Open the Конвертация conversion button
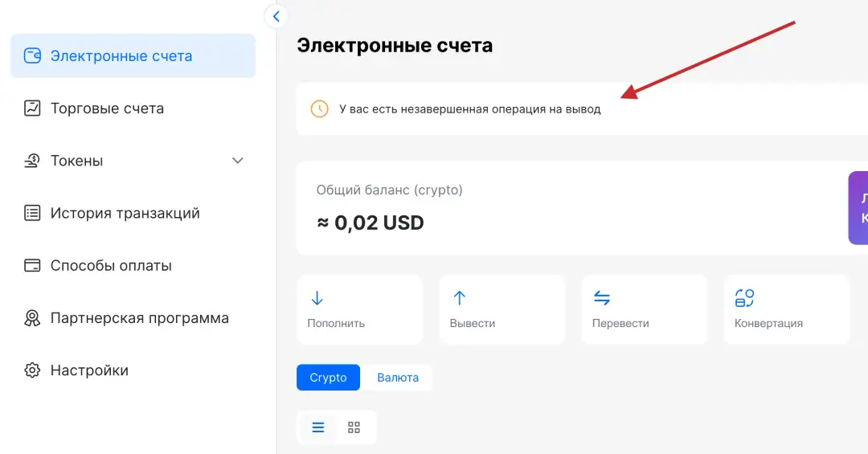Image resolution: width=868 pixels, height=454 pixels. 786,309
